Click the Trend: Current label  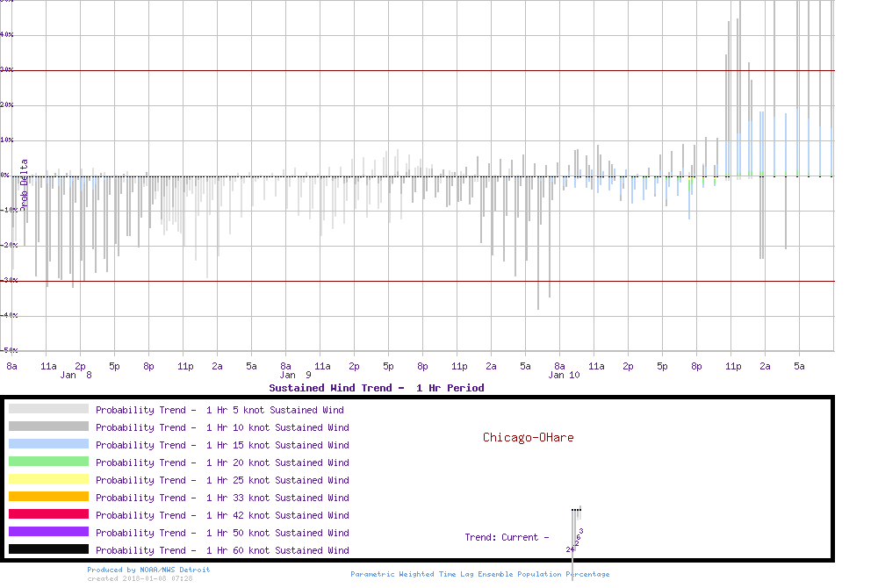point(507,537)
